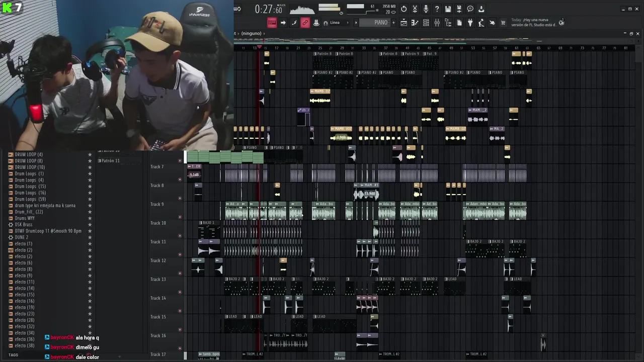644x362 pixels.
Task: Click the TAGS label at browser bottom
Action: (x=13, y=355)
